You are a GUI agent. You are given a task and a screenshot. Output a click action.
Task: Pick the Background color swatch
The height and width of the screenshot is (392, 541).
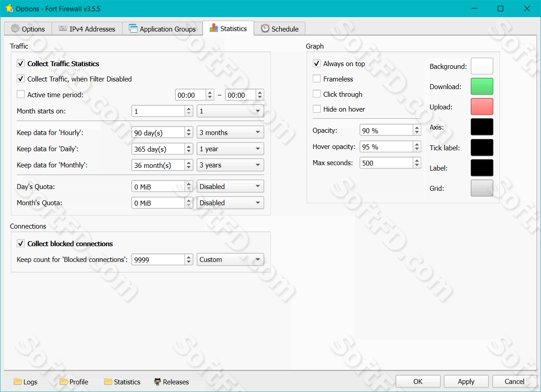tap(482, 66)
